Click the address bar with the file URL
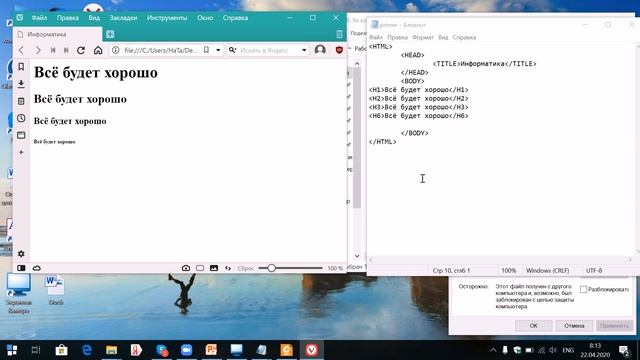 (161, 50)
